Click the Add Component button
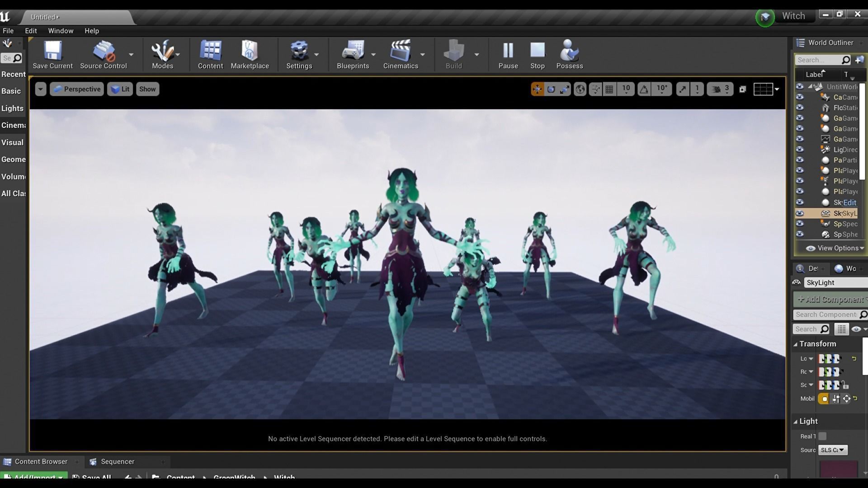 [x=831, y=299]
